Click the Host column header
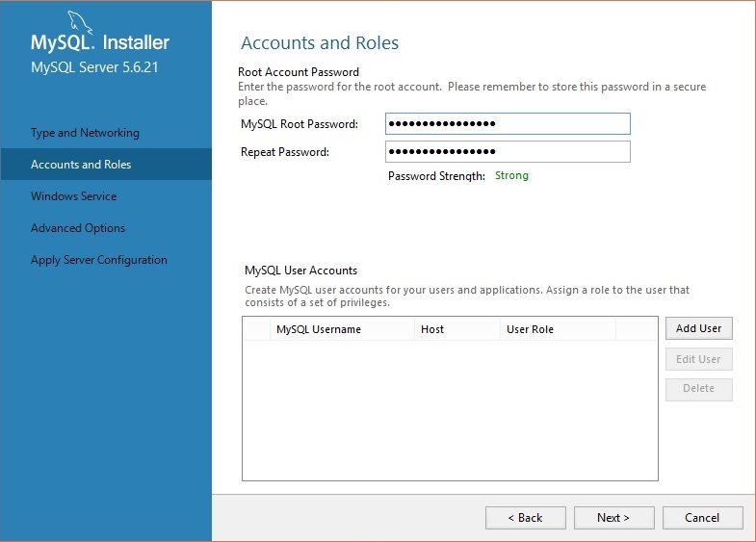 coord(457,329)
